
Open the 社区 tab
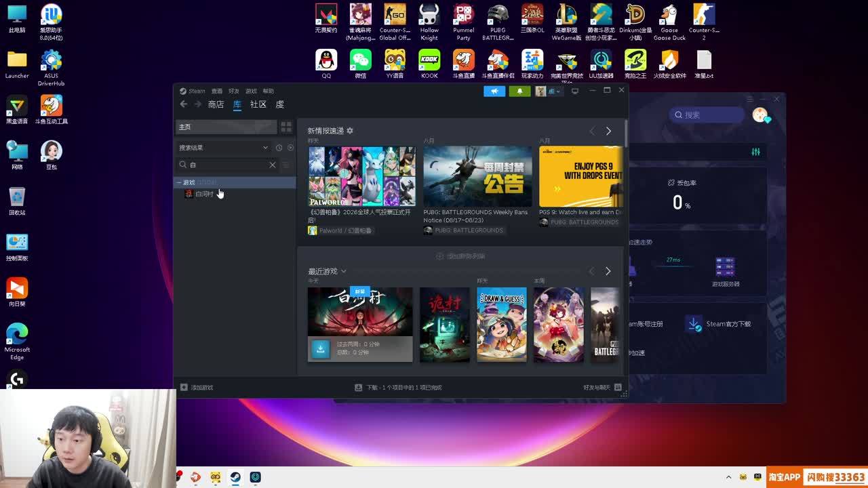click(258, 104)
